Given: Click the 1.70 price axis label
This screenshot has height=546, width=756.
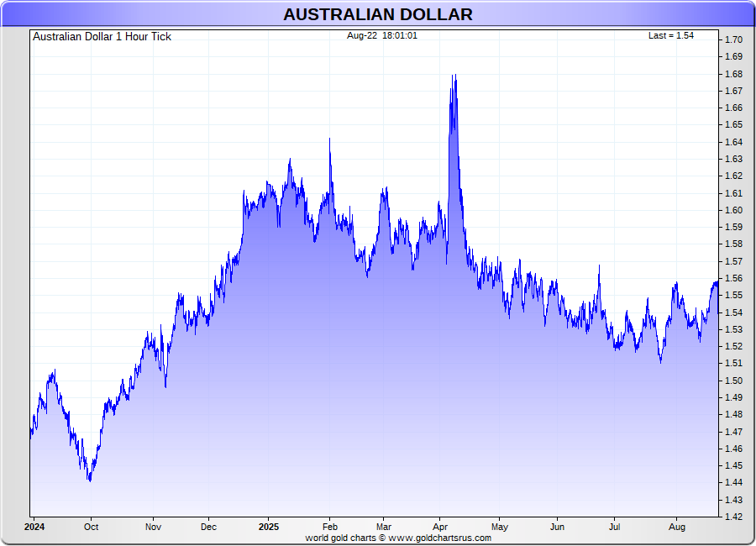Looking at the screenshot, I should point(732,40).
